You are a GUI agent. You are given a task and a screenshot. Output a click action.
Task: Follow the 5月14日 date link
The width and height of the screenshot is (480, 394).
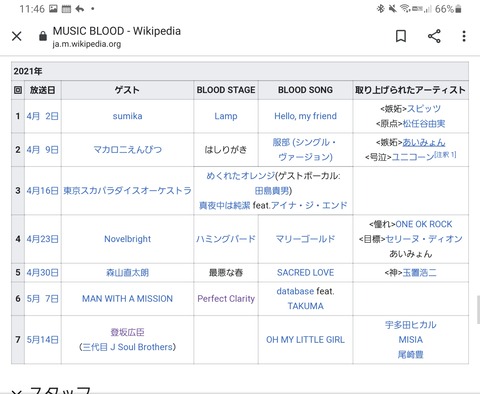(x=42, y=340)
